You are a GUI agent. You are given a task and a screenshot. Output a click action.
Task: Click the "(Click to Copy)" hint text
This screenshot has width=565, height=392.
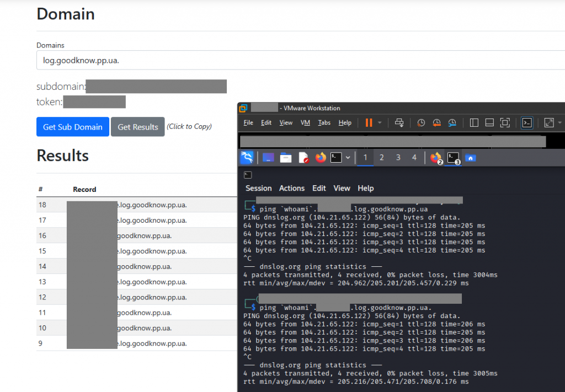coord(189,126)
